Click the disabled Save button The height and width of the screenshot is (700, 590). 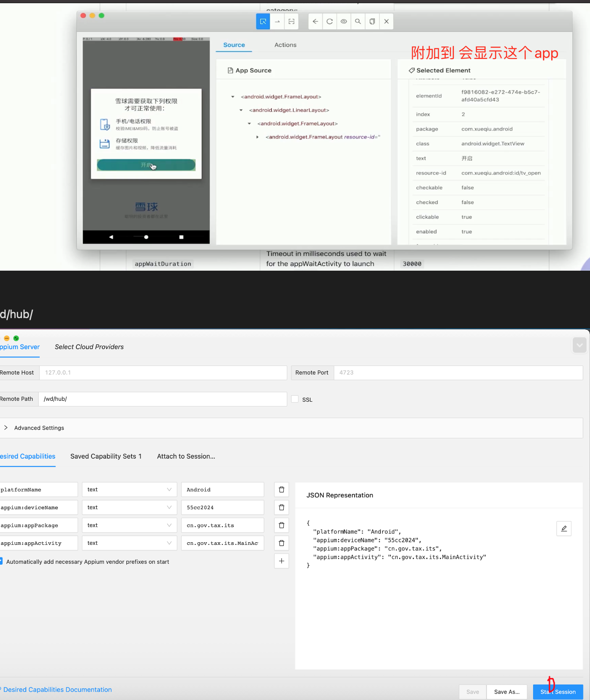coord(473,692)
